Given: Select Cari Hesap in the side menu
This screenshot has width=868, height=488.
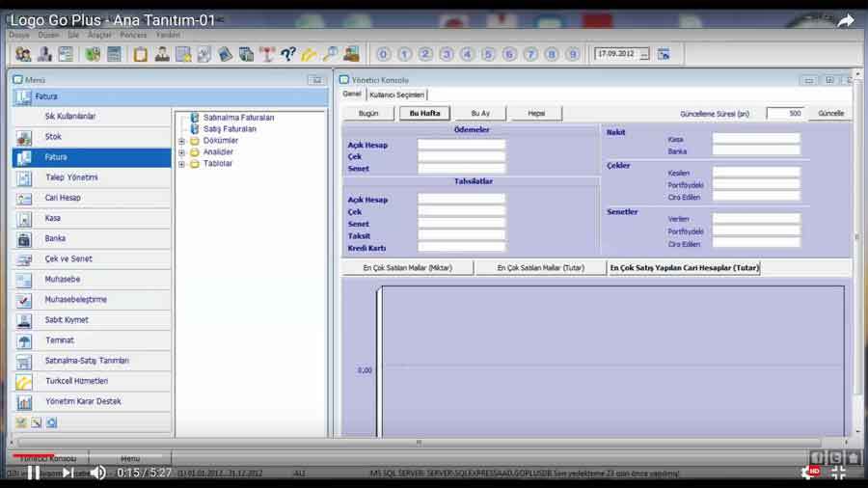Looking at the screenshot, I should 92,198.
